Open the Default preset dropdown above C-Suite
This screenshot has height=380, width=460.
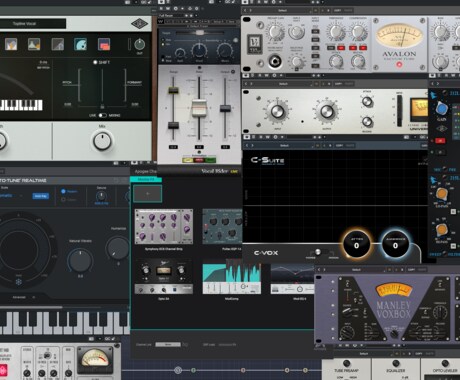pos(285,145)
